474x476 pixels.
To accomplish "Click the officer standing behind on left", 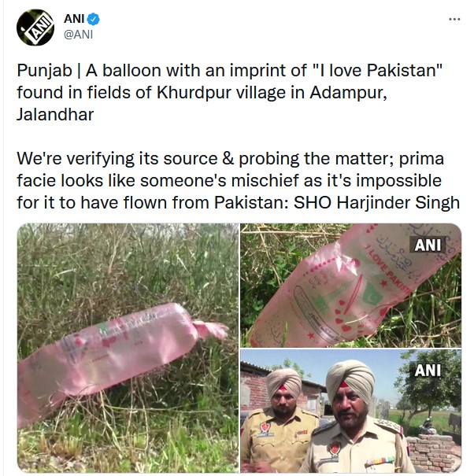I will (281, 420).
